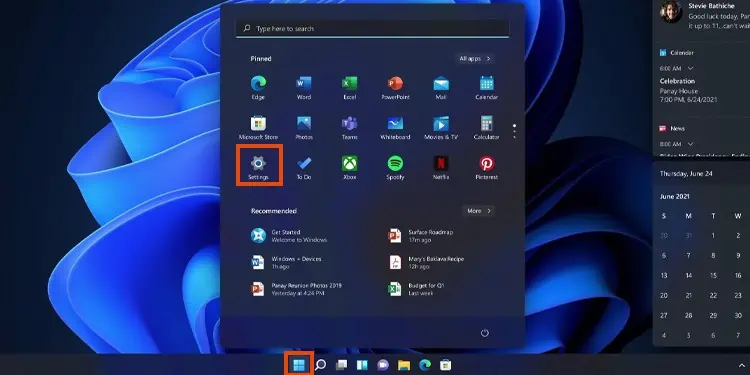750x375 pixels.
Task: Open File Explorer from the taskbar
Action: (x=404, y=365)
